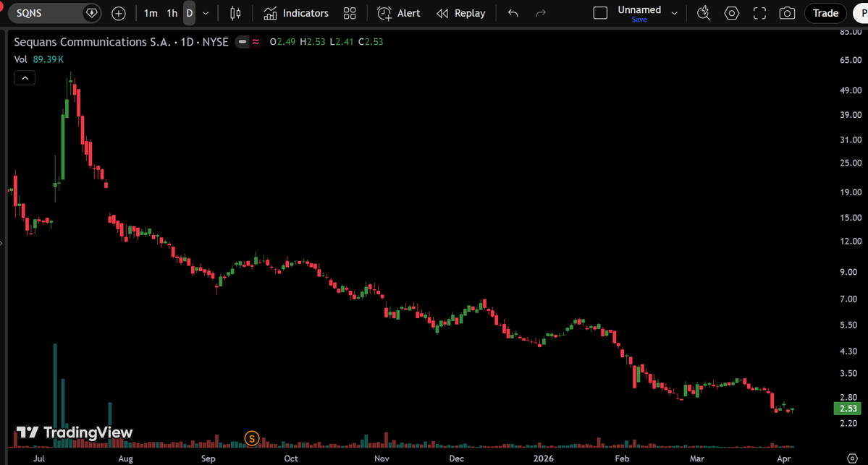Click the orange S event marker
This screenshot has height=465, width=868.
[252, 439]
